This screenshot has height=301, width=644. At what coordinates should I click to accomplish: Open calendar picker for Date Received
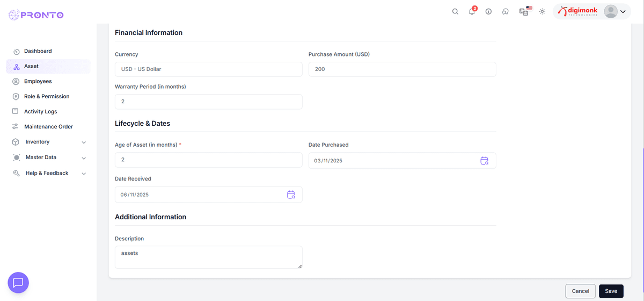(291, 195)
